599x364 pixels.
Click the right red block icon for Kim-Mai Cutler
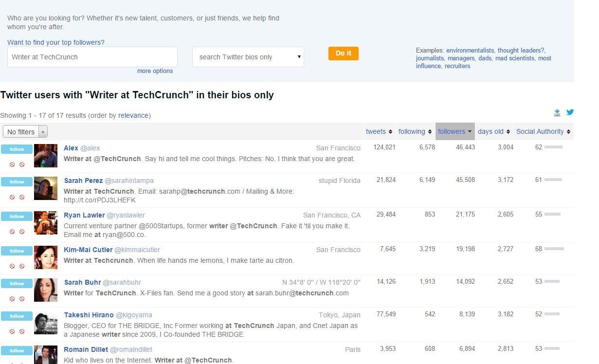[x=22, y=266]
